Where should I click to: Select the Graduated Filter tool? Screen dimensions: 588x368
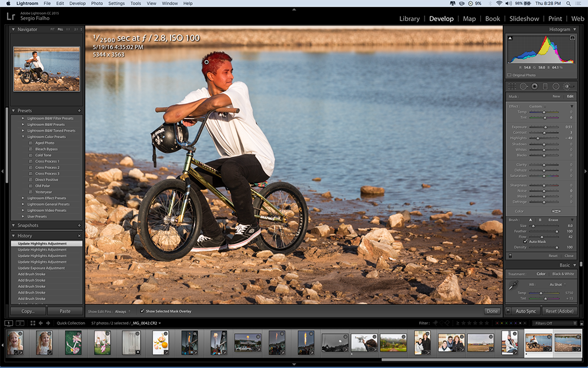(544, 86)
